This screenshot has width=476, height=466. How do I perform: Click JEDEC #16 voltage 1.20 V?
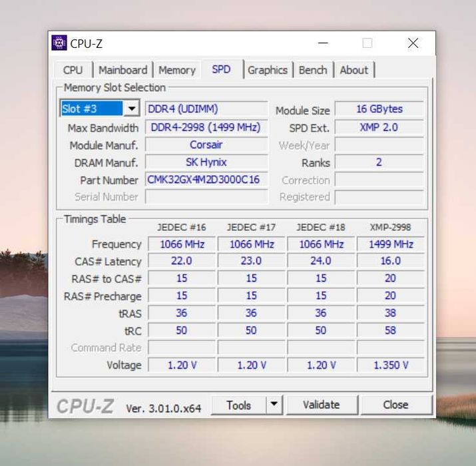point(182,365)
